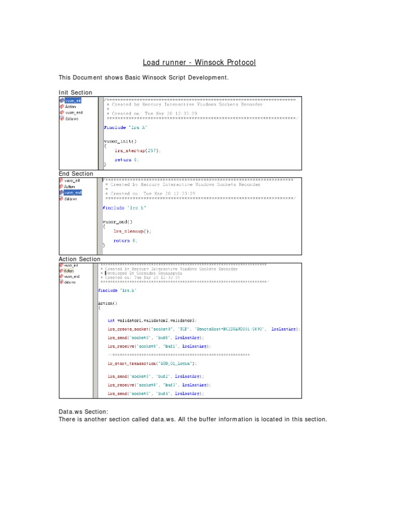The image size is (399, 532).
Task: Select data.ws in the Action Section tree
Action: 70,282
